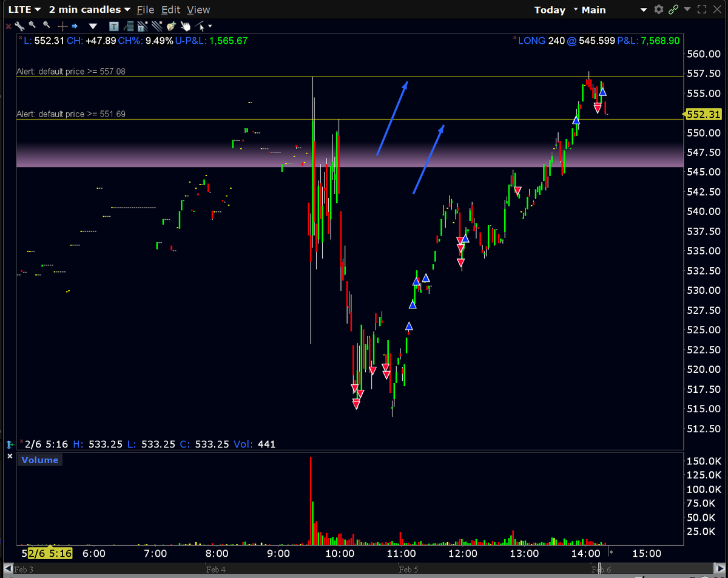Select the trendline pointer tool

[200, 26]
